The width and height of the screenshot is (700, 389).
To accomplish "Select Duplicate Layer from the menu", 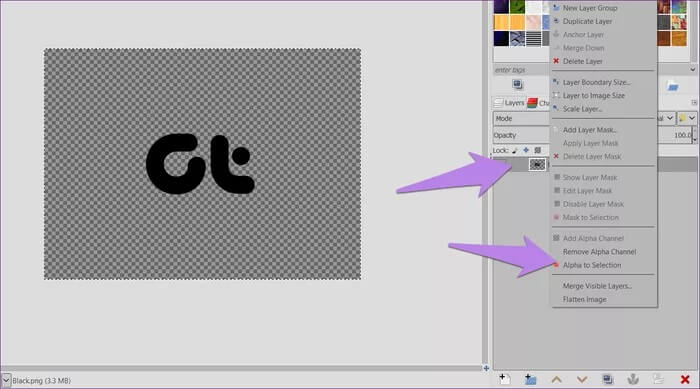I will (x=587, y=21).
